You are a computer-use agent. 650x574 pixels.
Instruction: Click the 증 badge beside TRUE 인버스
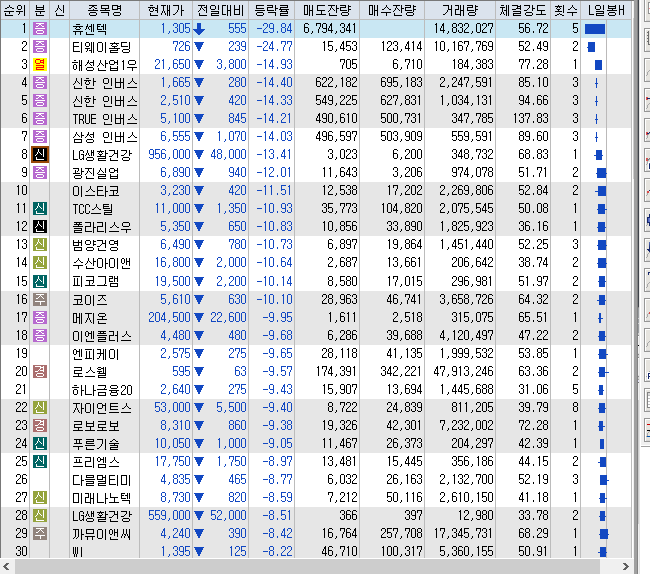(x=40, y=119)
